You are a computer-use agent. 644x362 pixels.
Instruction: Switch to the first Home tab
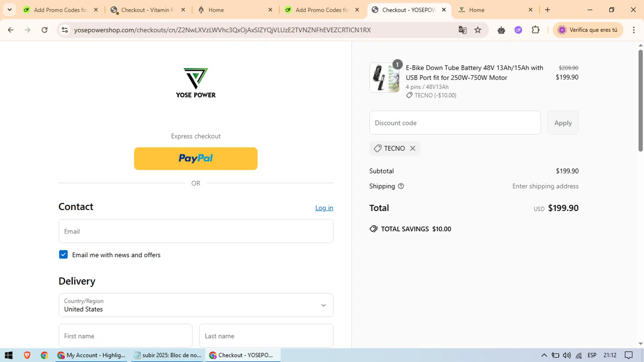(x=234, y=10)
